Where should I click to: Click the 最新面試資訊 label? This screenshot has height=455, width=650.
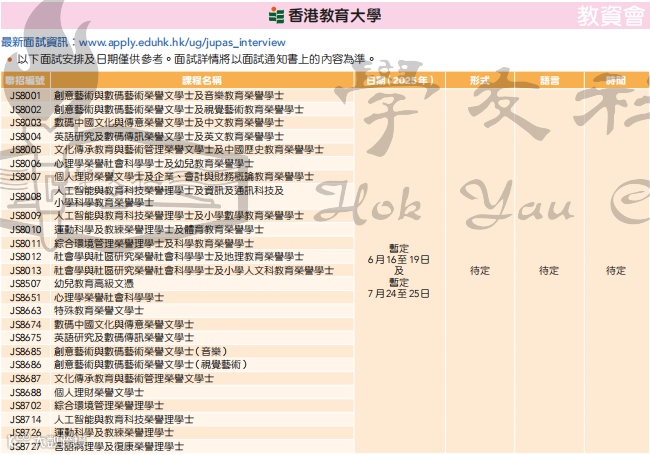[x=34, y=42]
